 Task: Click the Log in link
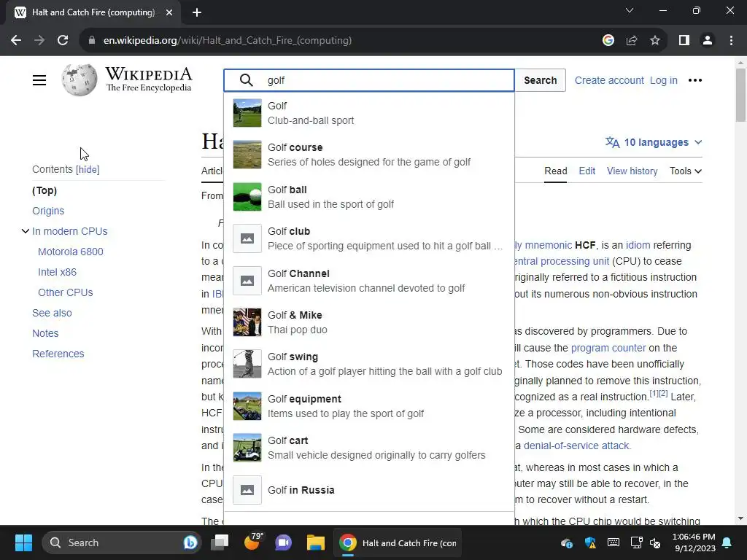(663, 80)
